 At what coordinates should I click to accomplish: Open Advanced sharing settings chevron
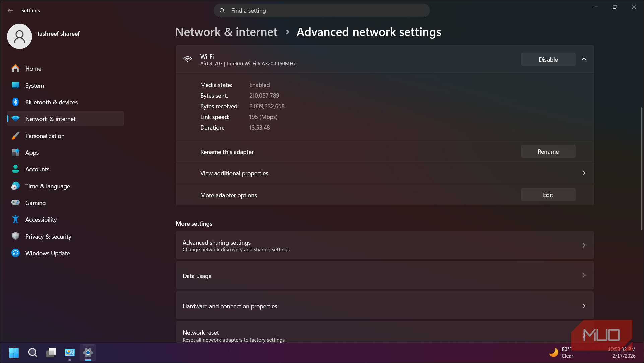[584, 246]
